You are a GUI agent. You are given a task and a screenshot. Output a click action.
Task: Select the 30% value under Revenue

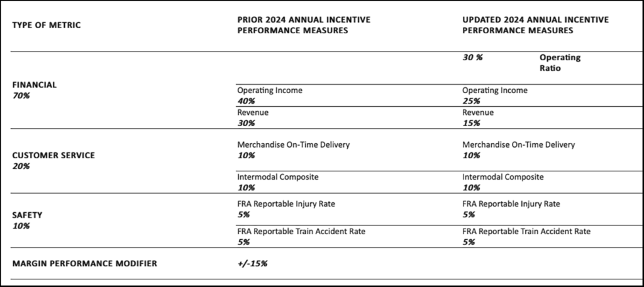coord(246,123)
